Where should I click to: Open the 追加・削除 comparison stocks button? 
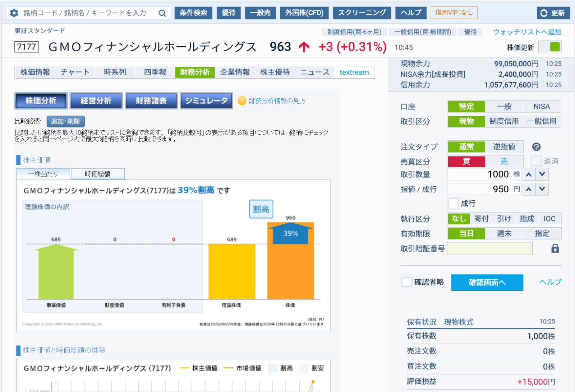tap(65, 121)
